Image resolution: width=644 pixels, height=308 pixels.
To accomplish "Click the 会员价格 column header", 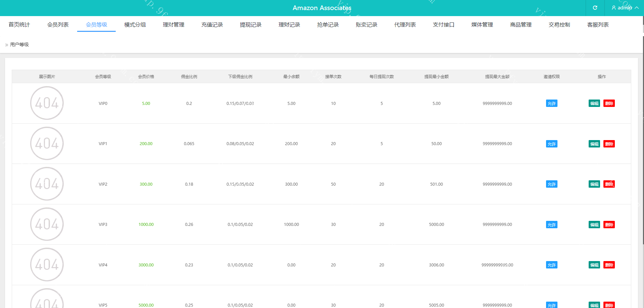I will click(x=146, y=77).
